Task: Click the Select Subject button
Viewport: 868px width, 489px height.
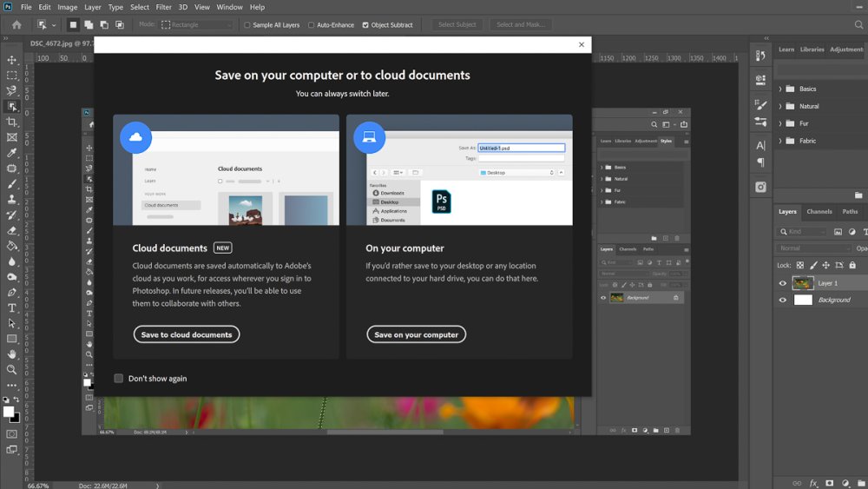Action: coord(457,24)
